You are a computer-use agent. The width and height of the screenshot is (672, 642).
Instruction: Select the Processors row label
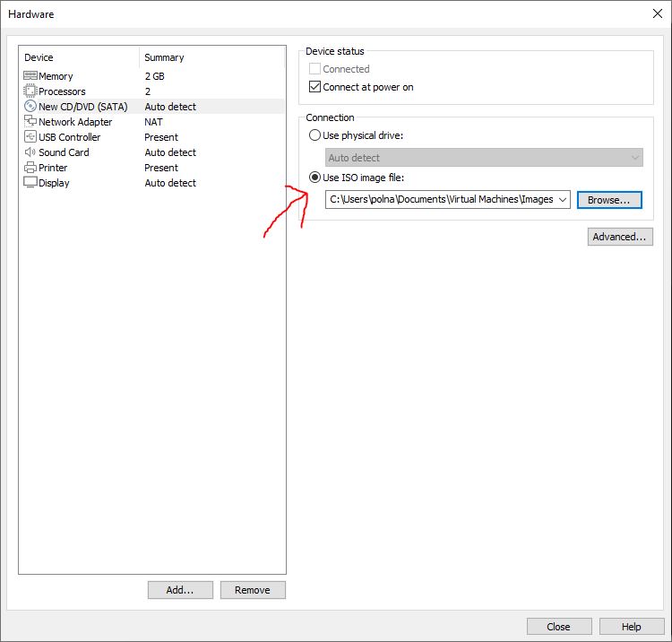[x=62, y=91]
